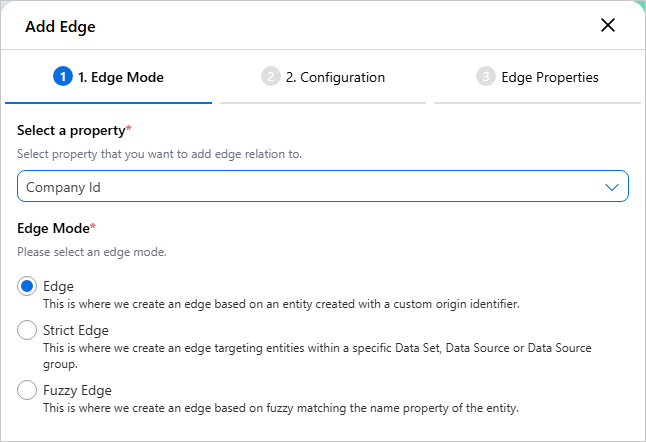Image resolution: width=646 pixels, height=442 pixels.
Task: Close the Add Edge dialog
Action: coord(608,26)
